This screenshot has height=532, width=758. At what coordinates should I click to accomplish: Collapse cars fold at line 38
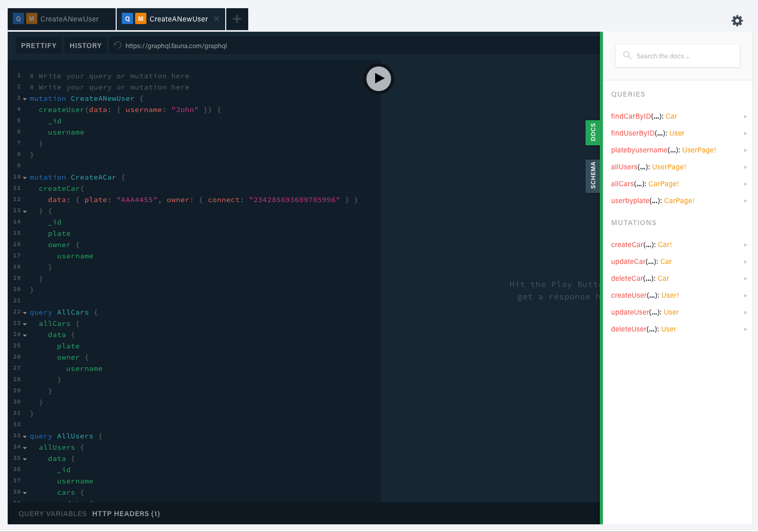point(25,493)
